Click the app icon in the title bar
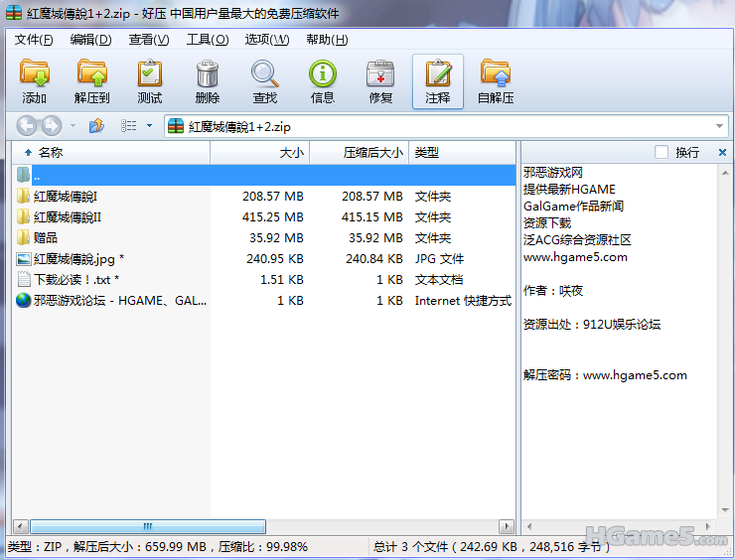This screenshot has width=735, height=560. point(14,13)
